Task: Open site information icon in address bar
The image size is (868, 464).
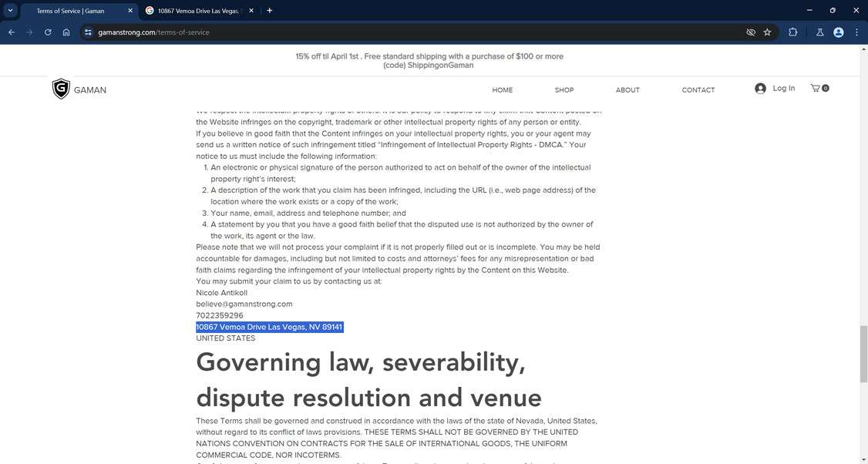Action: click(88, 32)
